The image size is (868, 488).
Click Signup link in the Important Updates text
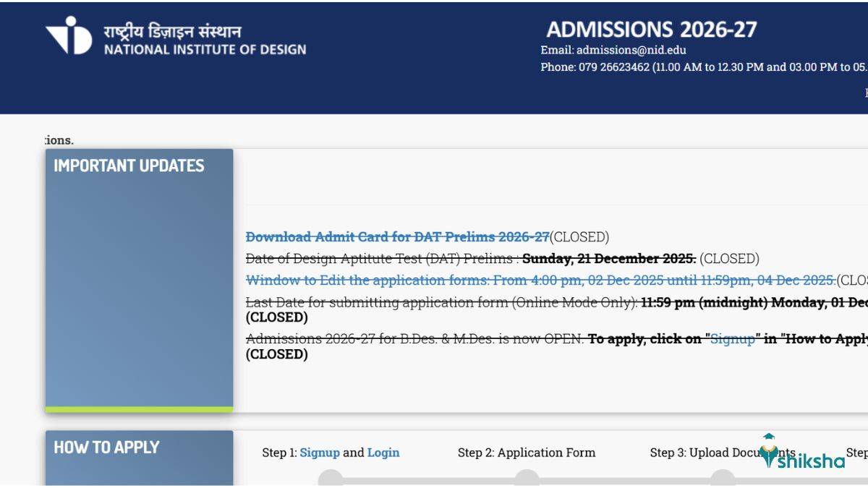[732, 339]
